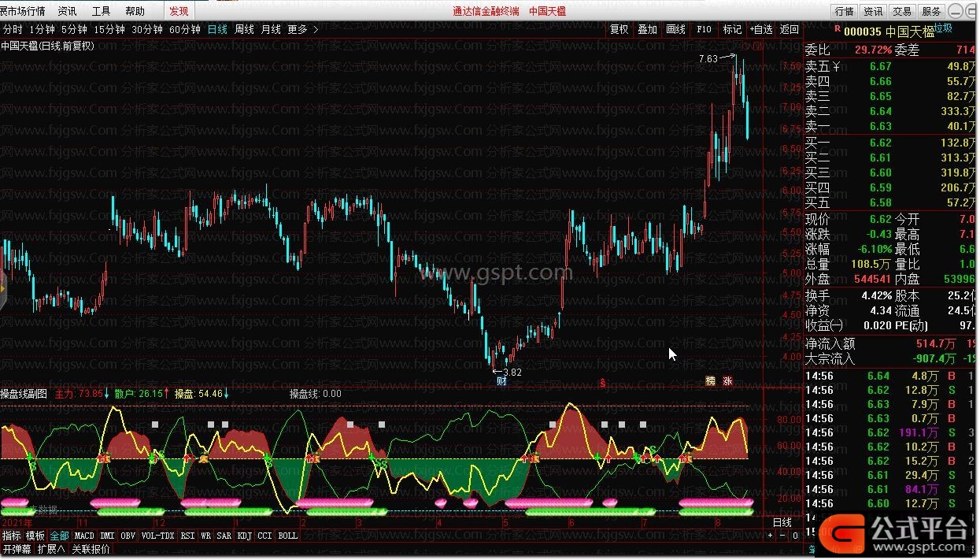Open the 工具 menu
980x560 pixels.
[102, 11]
